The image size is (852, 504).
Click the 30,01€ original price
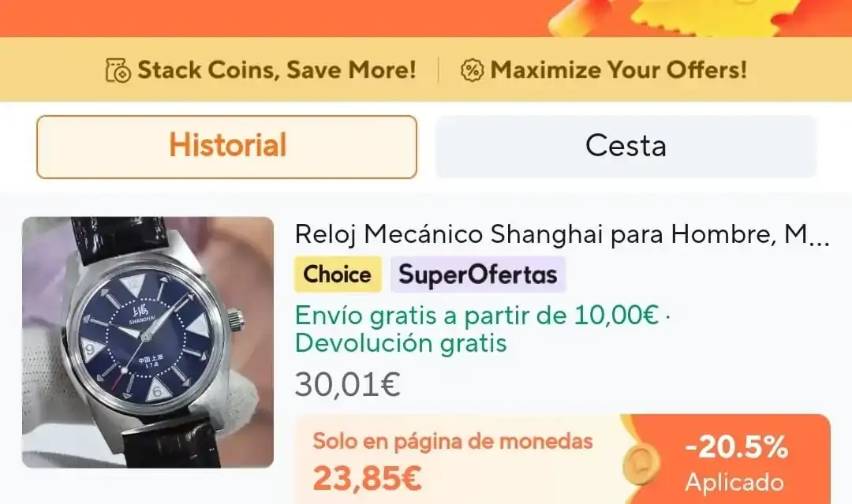tap(348, 385)
